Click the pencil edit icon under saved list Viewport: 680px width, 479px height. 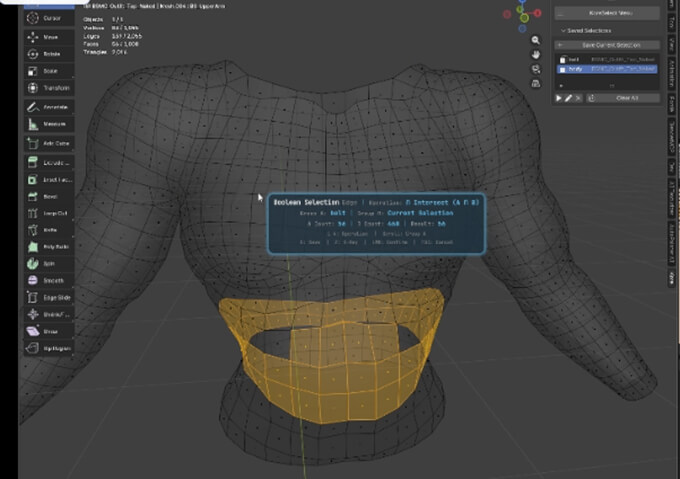(x=569, y=98)
